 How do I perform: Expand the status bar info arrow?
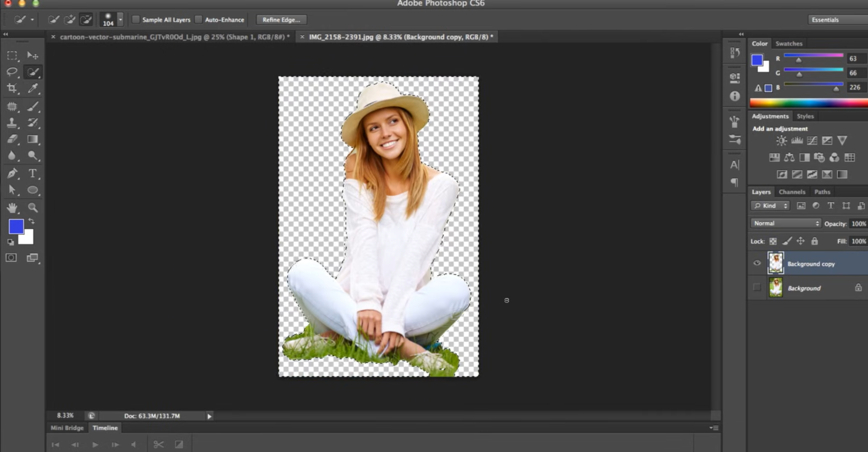pyautogui.click(x=209, y=416)
